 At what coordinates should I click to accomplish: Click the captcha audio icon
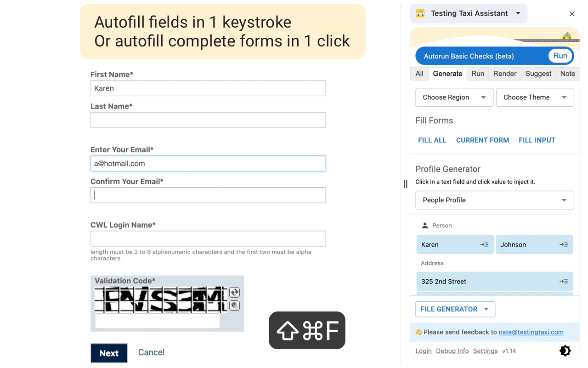click(x=234, y=305)
